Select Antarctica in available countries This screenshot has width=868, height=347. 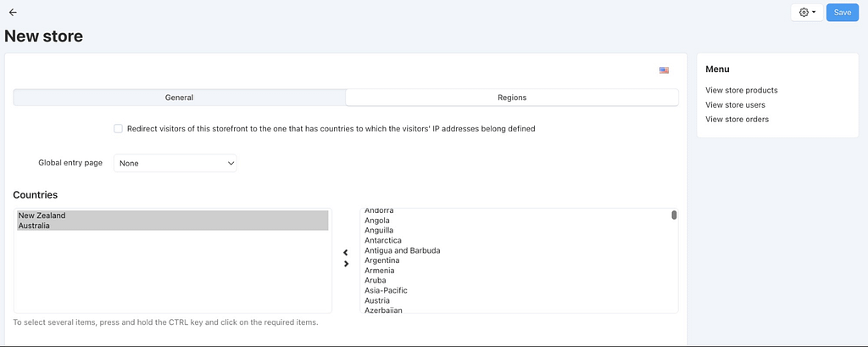click(x=383, y=241)
